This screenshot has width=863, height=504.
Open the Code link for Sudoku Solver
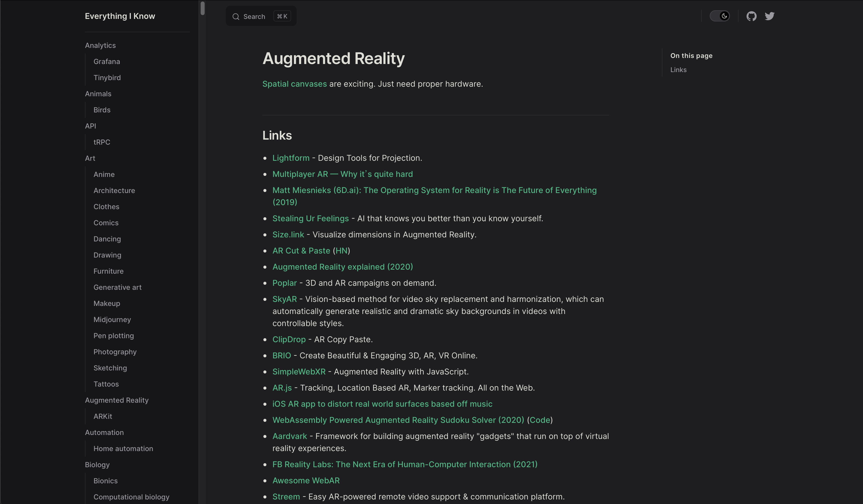(x=540, y=420)
